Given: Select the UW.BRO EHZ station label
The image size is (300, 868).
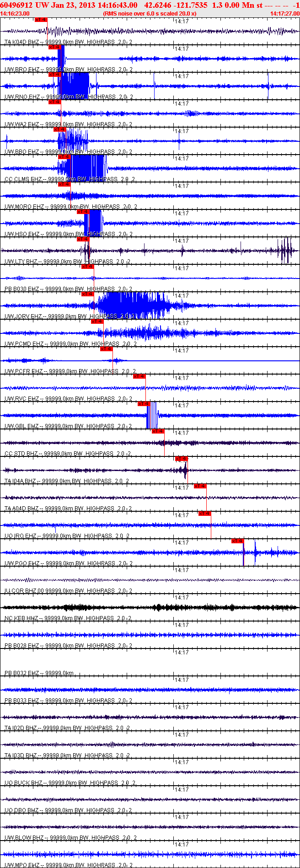Looking at the screenshot, I should click(x=21, y=70).
